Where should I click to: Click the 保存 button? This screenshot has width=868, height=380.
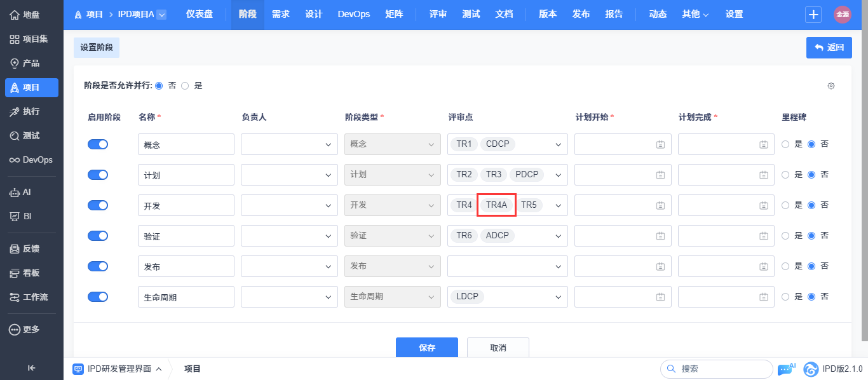427,348
